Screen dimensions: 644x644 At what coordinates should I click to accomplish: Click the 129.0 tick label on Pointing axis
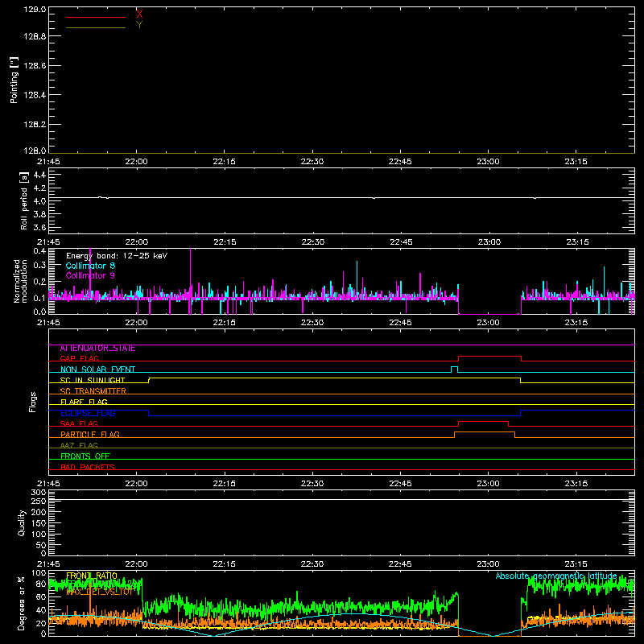pyautogui.click(x=35, y=10)
